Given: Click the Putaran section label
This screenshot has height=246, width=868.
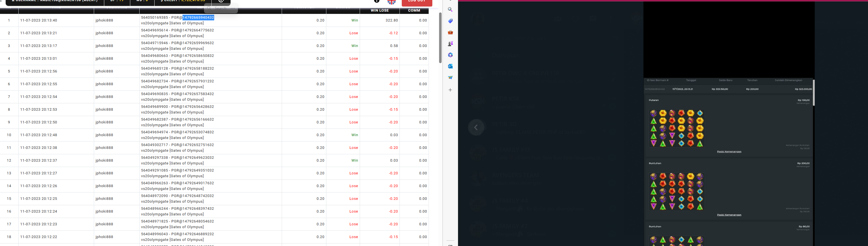Looking at the screenshot, I should tap(653, 100).
